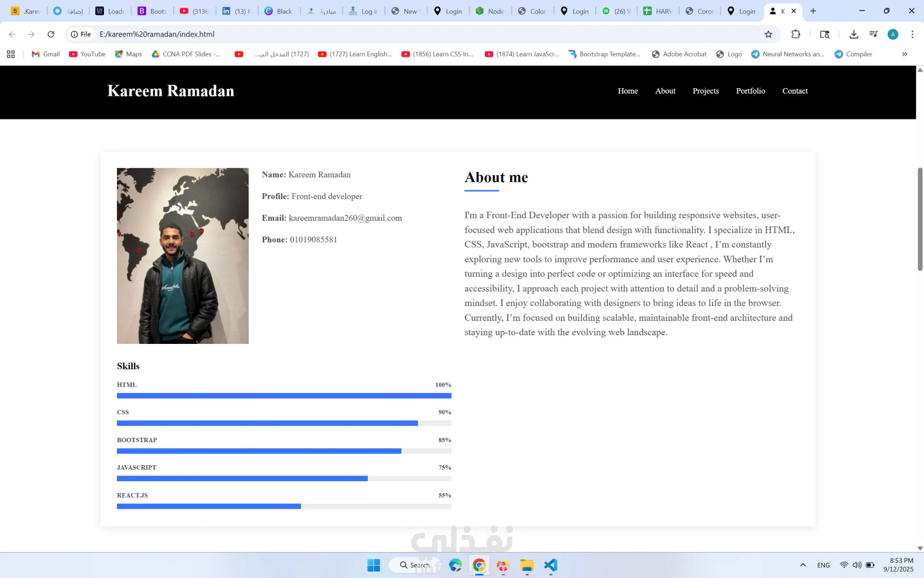Open the Extensions puzzle icon
The width and height of the screenshot is (924, 578).
coord(796,34)
